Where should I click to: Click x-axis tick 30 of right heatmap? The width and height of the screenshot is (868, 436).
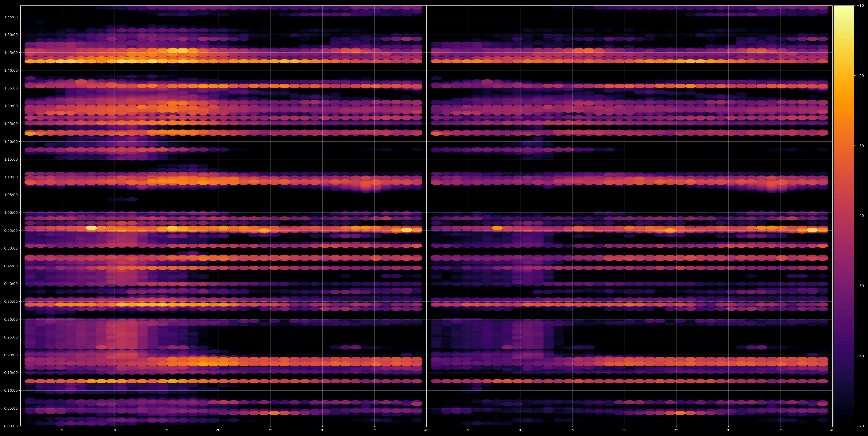pos(728,430)
